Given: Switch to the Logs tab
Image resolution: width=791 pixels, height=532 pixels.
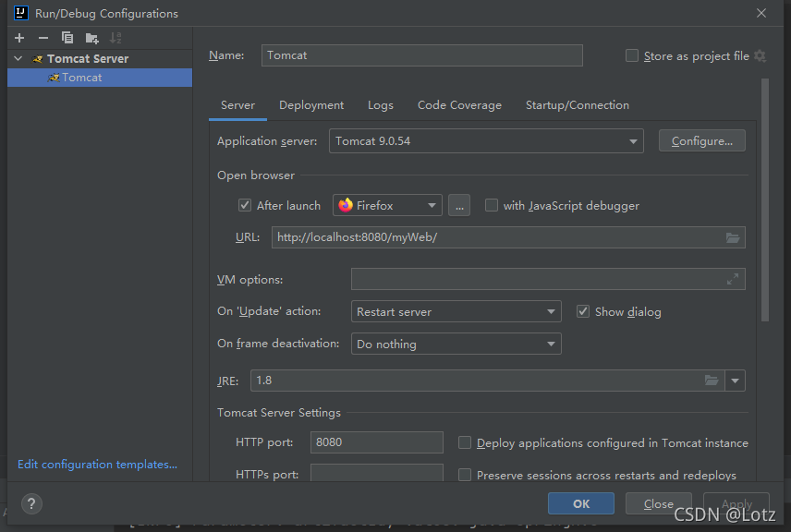Looking at the screenshot, I should click(x=381, y=105).
